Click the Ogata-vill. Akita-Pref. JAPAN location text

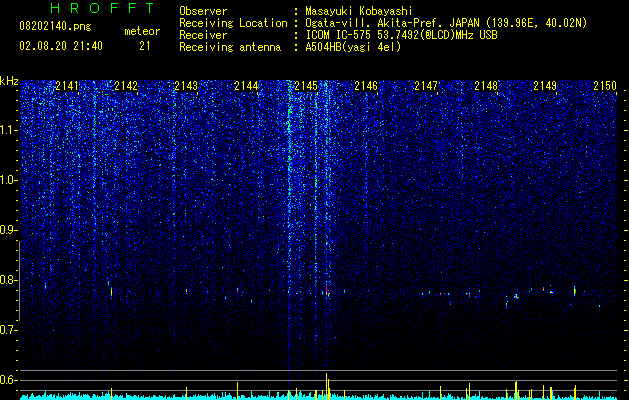pyautogui.click(x=446, y=23)
